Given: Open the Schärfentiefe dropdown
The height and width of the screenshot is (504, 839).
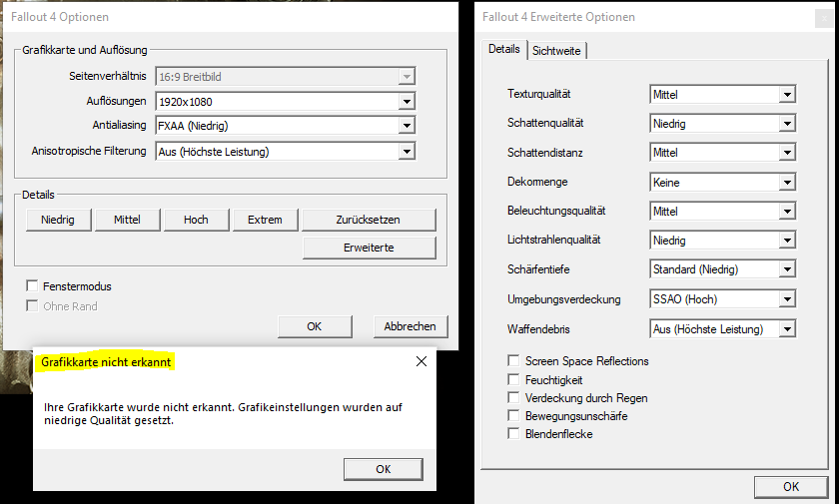Looking at the screenshot, I should [x=722, y=268].
